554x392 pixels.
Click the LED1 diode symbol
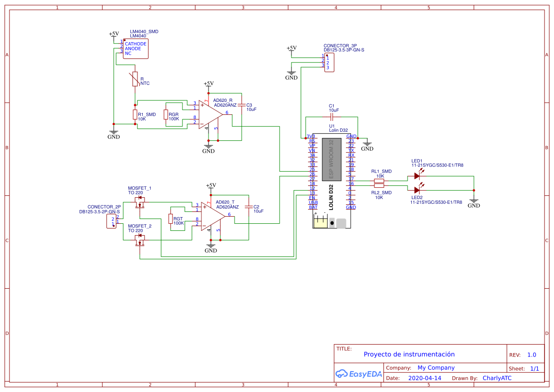[417, 176]
